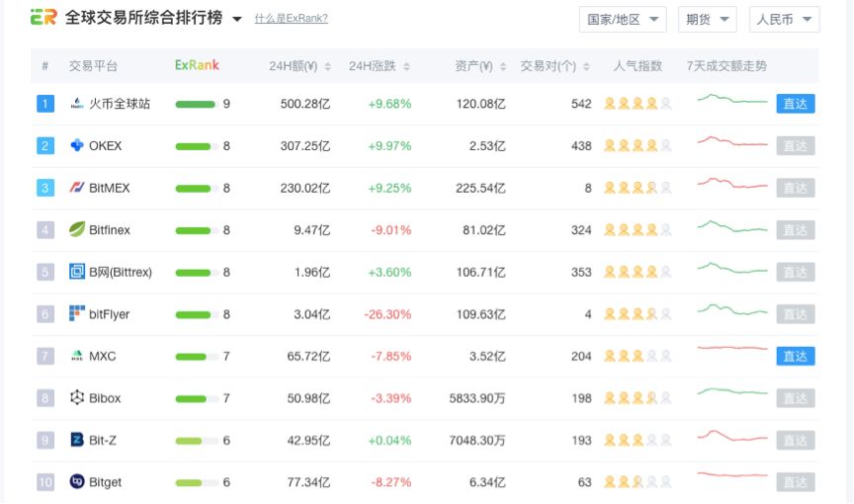Click the Bibox exchange logo

point(77,398)
